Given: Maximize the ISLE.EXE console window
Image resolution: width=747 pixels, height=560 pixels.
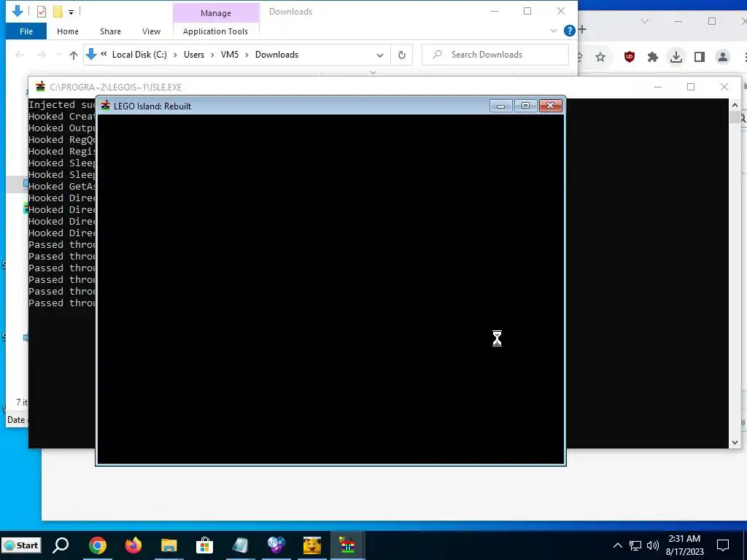Looking at the screenshot, I should point(691,87).
